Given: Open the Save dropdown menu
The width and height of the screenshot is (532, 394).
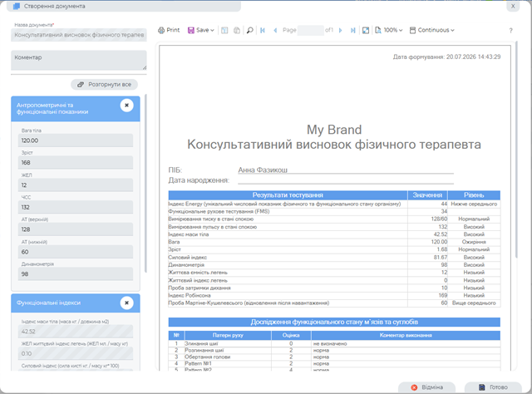Looking at the screenshot, I should pyautogui.click(x=201, y=30).
